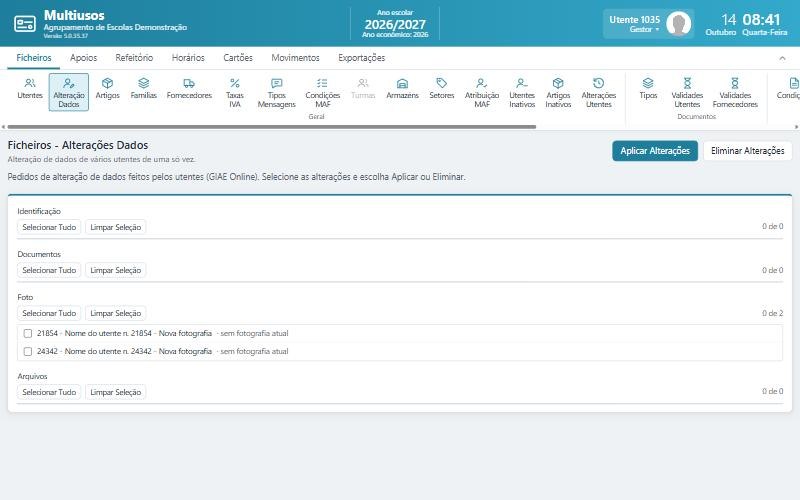Click Selecionar Tudo under Arquivos

click(x=49, y=392)
